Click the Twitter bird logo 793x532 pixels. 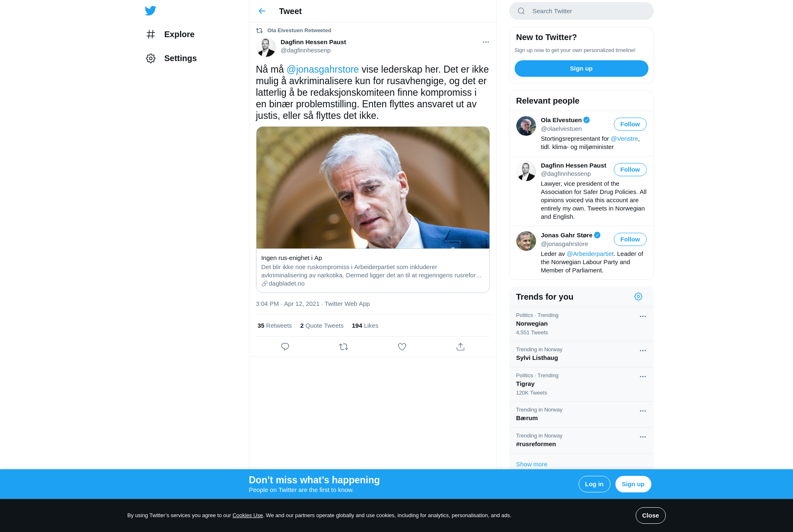click(150, 11)
